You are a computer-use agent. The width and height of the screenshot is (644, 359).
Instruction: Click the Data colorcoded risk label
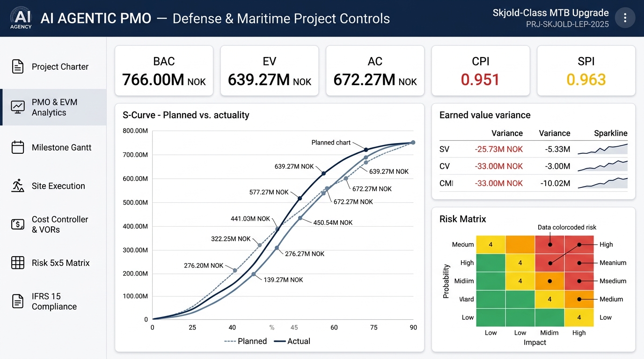point(567,227)
